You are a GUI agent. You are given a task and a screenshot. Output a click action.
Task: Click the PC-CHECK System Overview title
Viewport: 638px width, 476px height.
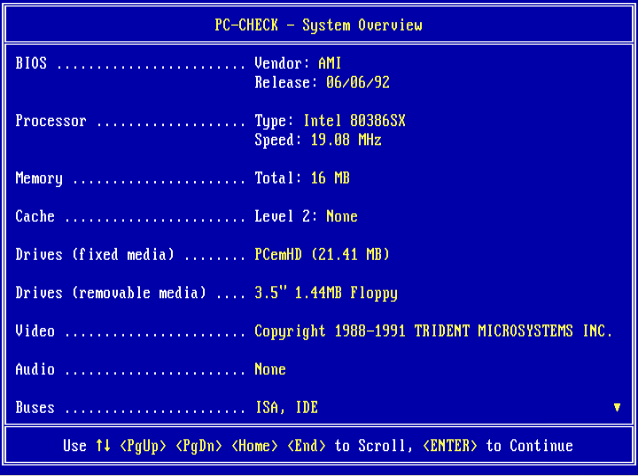319,25
